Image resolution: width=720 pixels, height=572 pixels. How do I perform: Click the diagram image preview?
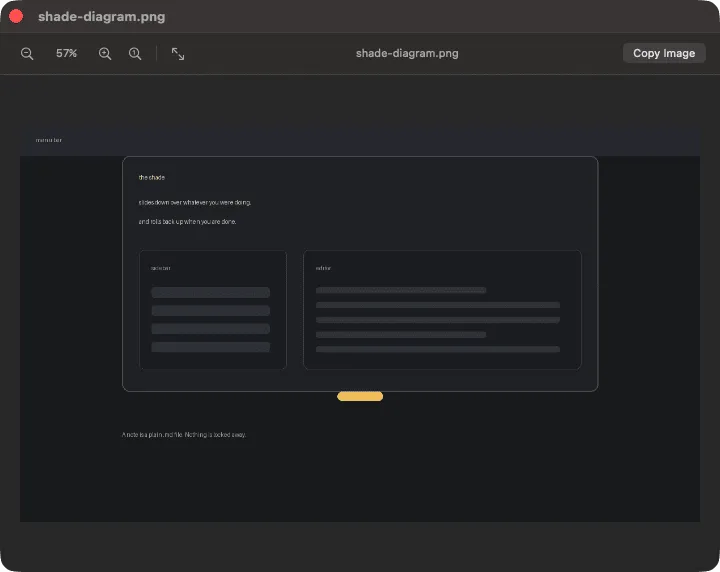[x=360, y=325]
